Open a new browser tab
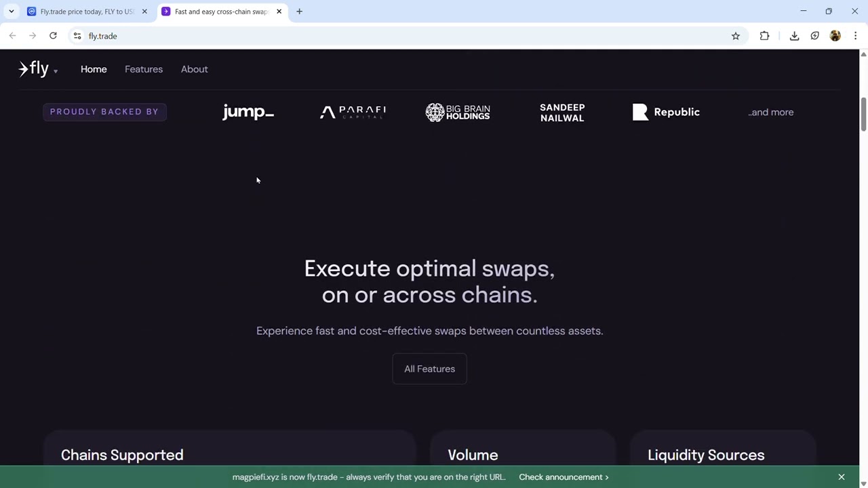This screenshot has height=488, width=868. 299,12
